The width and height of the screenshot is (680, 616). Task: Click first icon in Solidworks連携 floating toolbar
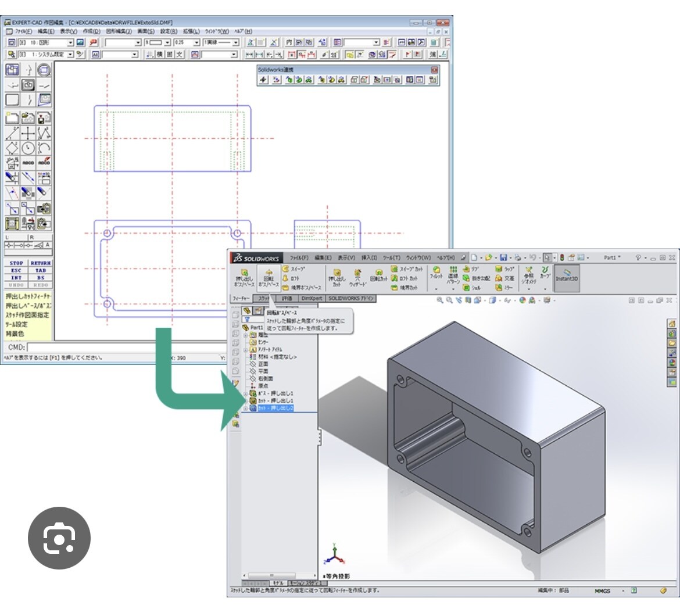(263, 80)
